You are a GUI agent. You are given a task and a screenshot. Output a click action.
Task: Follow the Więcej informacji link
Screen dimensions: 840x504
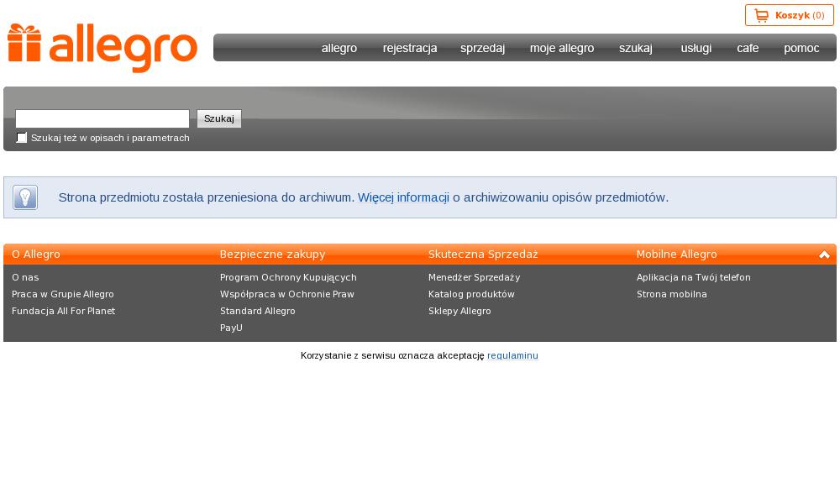pos(403,197)
